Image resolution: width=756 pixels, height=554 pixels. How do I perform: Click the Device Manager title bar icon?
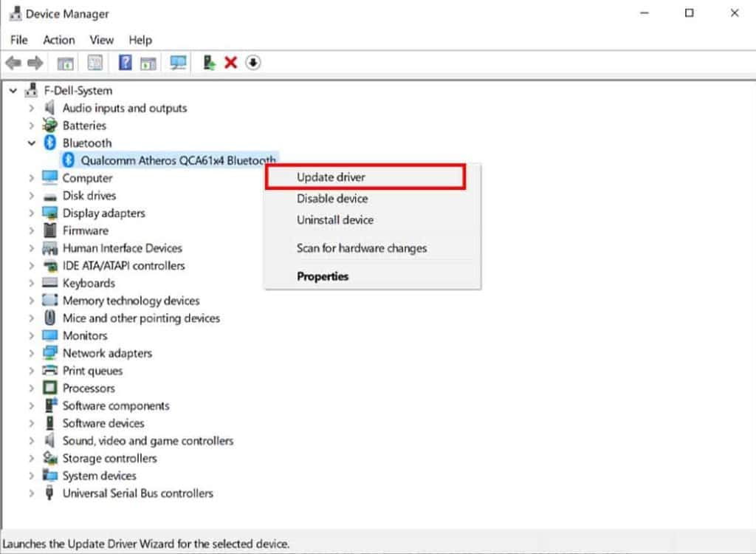(15, 13)
